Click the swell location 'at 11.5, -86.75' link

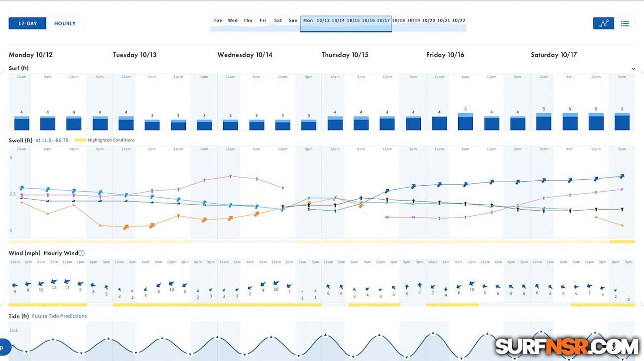(52, 140)
